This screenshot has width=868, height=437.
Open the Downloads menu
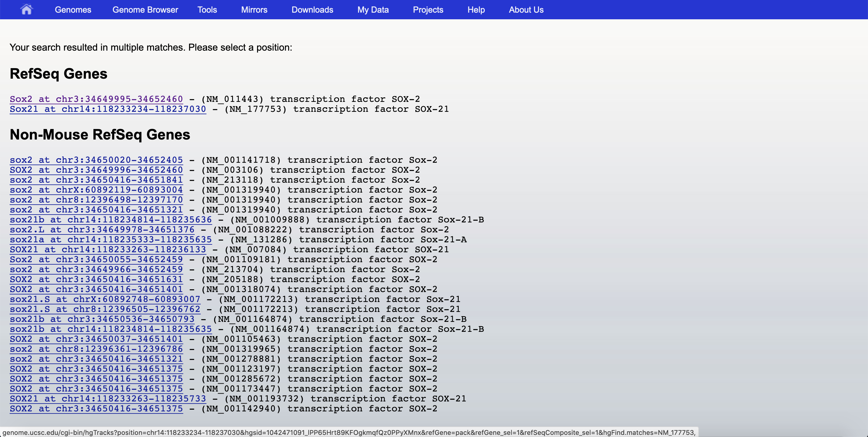click(x=312, y=10)
